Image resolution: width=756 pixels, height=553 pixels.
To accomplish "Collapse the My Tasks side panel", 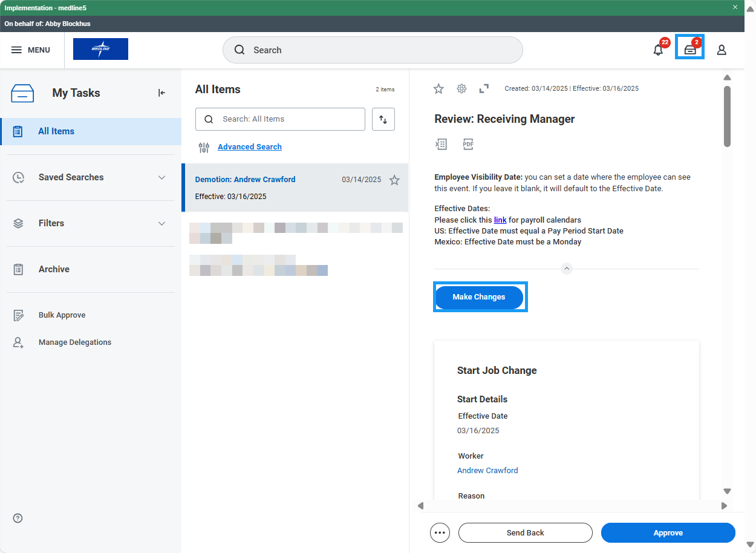I will click(x=161, y=93).
